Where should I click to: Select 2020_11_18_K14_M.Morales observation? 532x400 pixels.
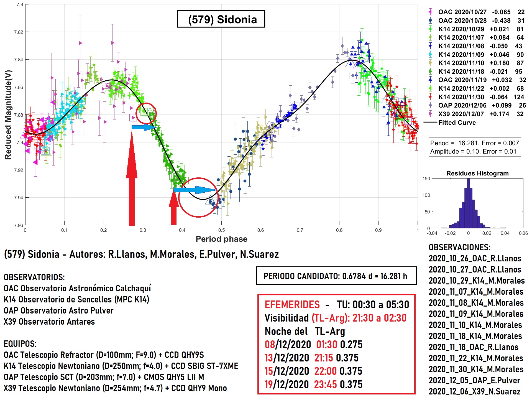pos(475,336)
